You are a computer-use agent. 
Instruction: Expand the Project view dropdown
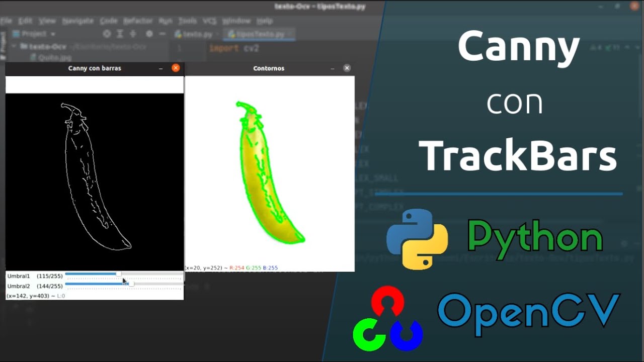point(34,34)
